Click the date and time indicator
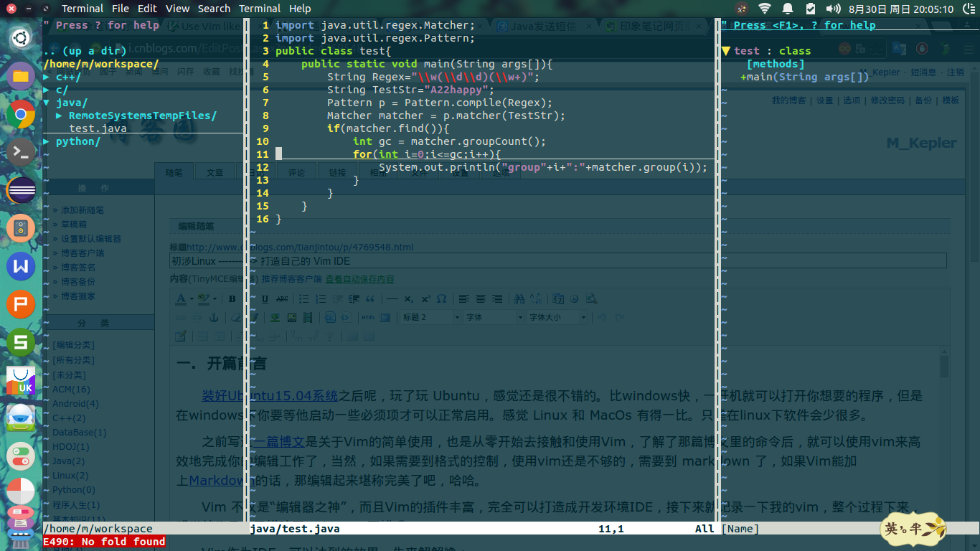 pyautogui.click(x=901, y=9)
